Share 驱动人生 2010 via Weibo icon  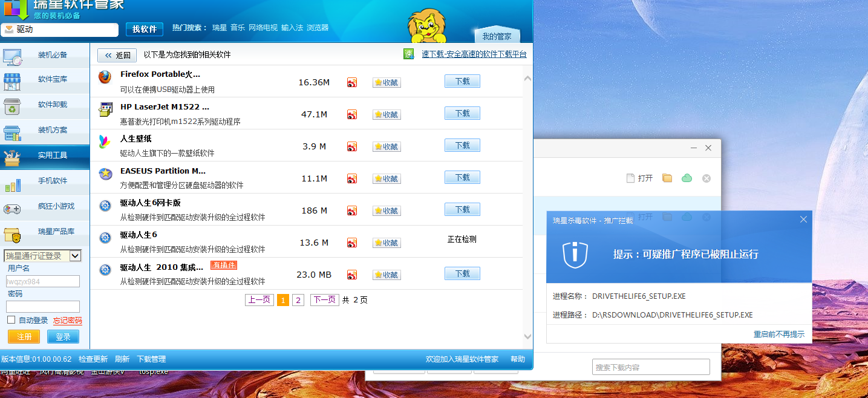pyautogui.click(x=352, y=275)
